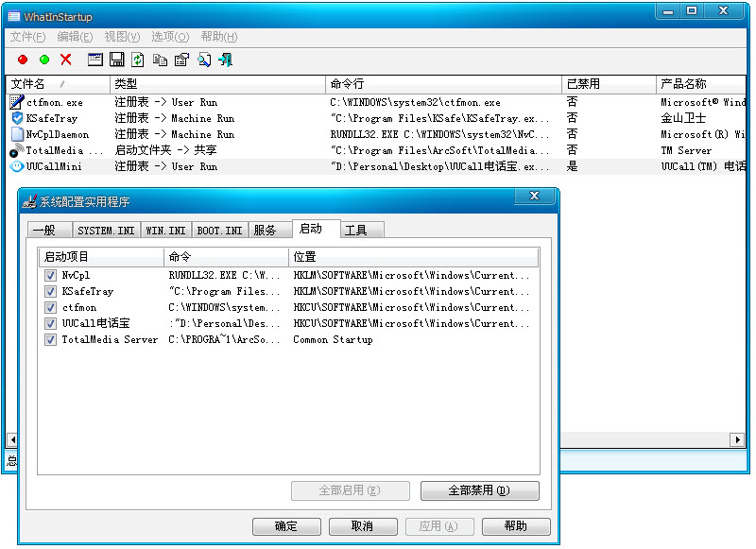Click the floppy disk save icon

[116, 60]
